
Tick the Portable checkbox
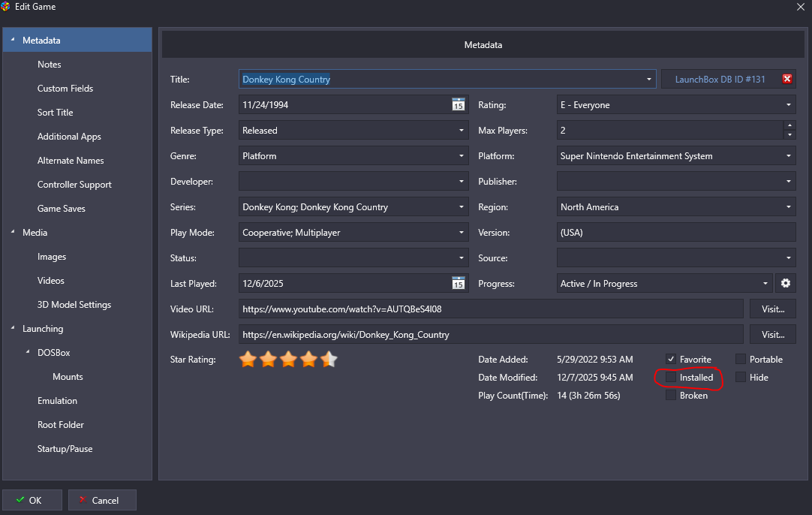(x=741, y=360)
